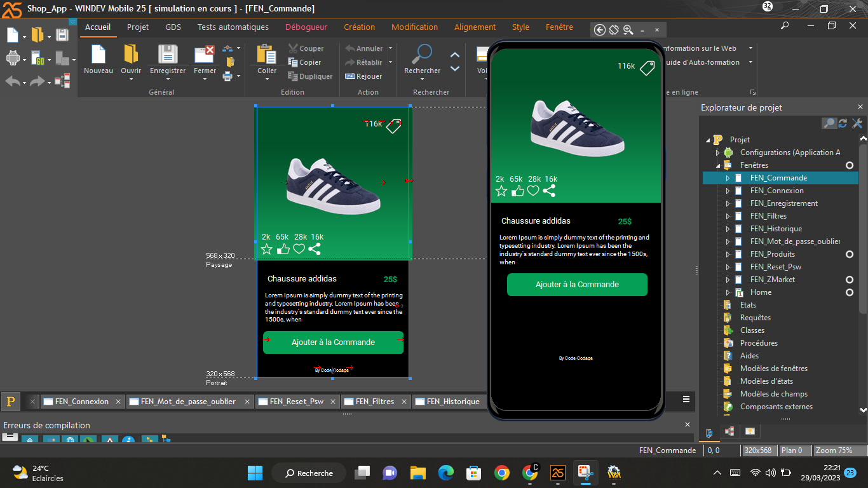Image resolution: width=868 pixels, height=488 pixels.
Task: Click the search icon in Explorateur de projet
Action: [x=829, y=123]
